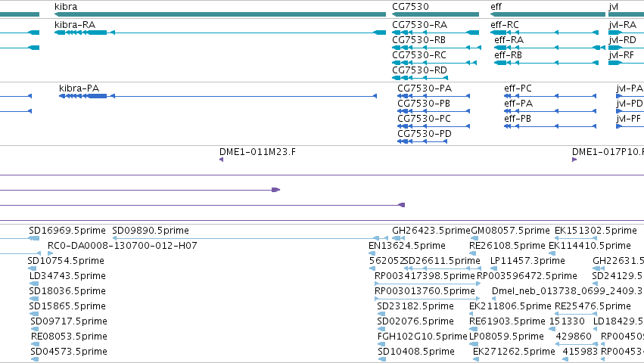Click the RP003417398.5prime EST label
This screenshot has height=363, width=644.
pos(425,276)
